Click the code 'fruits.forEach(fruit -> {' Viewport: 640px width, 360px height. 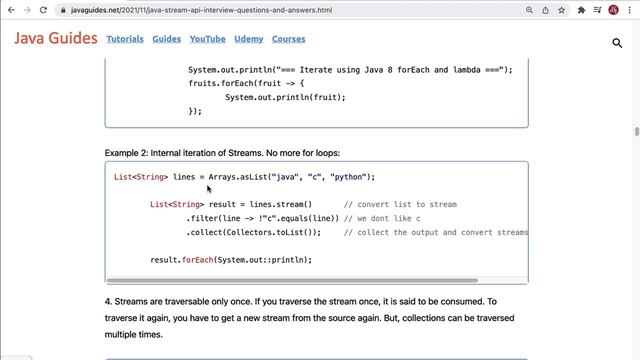pyautogui.click(x=246, y=83)
